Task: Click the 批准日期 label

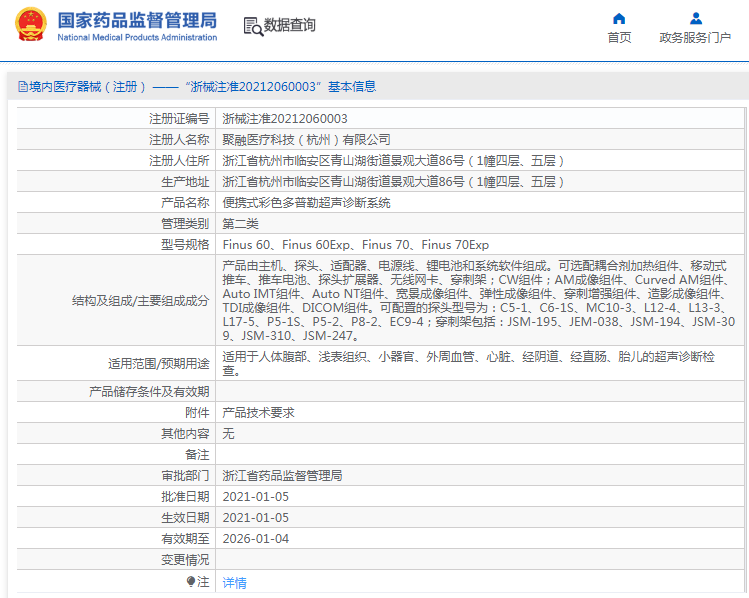Action: coord(185,497)
